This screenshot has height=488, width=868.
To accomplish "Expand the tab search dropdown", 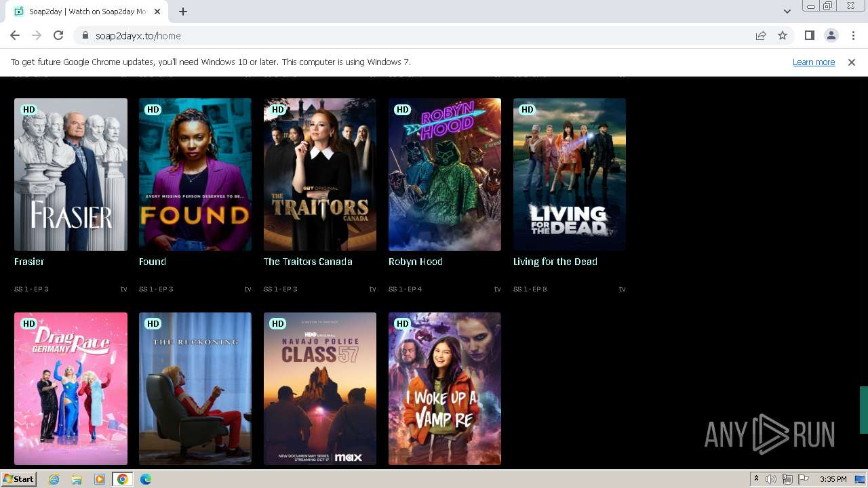I will pyautogui.click(x=787, y=12).
